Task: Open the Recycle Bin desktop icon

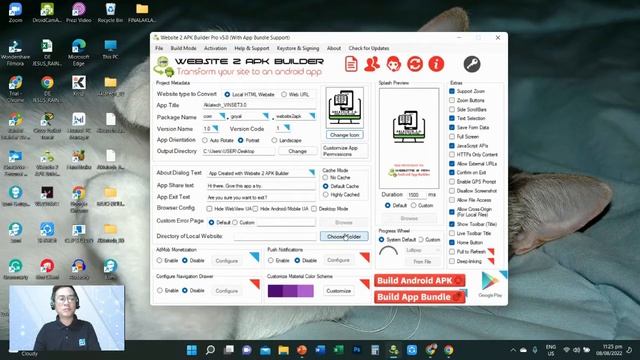Action: coord(110,13)
